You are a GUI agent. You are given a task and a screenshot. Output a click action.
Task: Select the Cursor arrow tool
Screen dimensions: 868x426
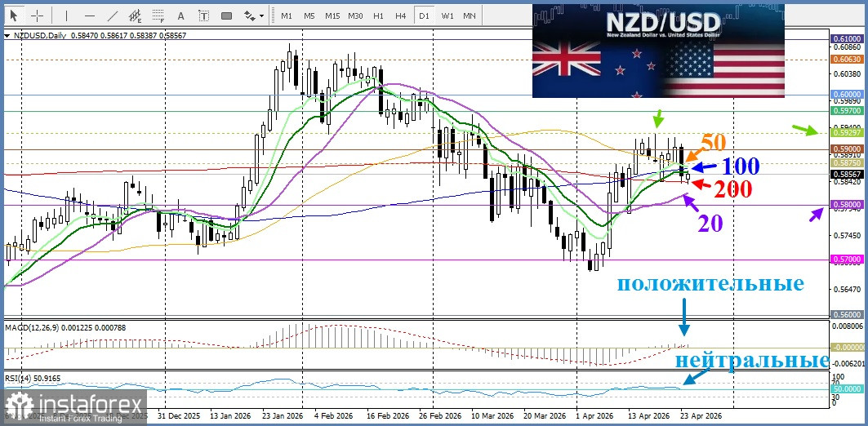14,16
